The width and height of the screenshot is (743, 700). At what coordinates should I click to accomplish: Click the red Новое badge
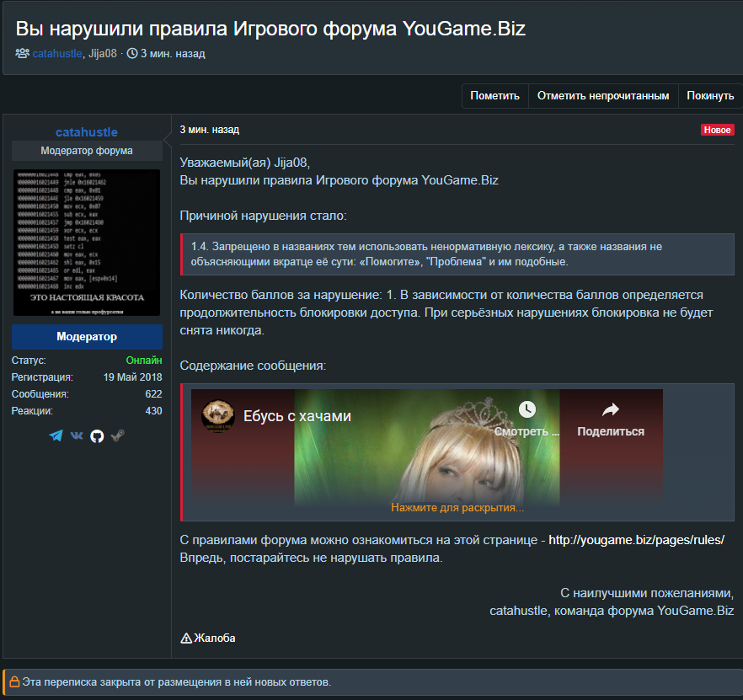pos(717,130)
